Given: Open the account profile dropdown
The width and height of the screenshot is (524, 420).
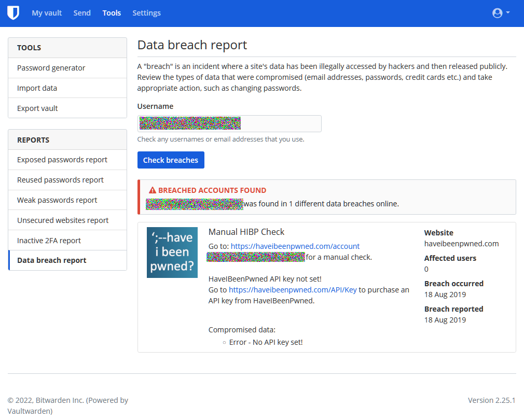Looking at the screenshot, I should (x=501, y=13).
